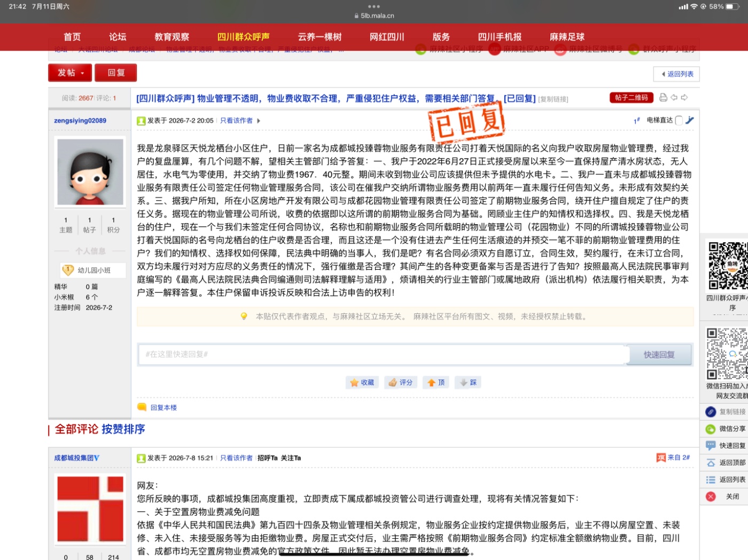Click the 幼儿园小班 user group label
This screenshot has height=560, width=748.
(x=94, y=271)
